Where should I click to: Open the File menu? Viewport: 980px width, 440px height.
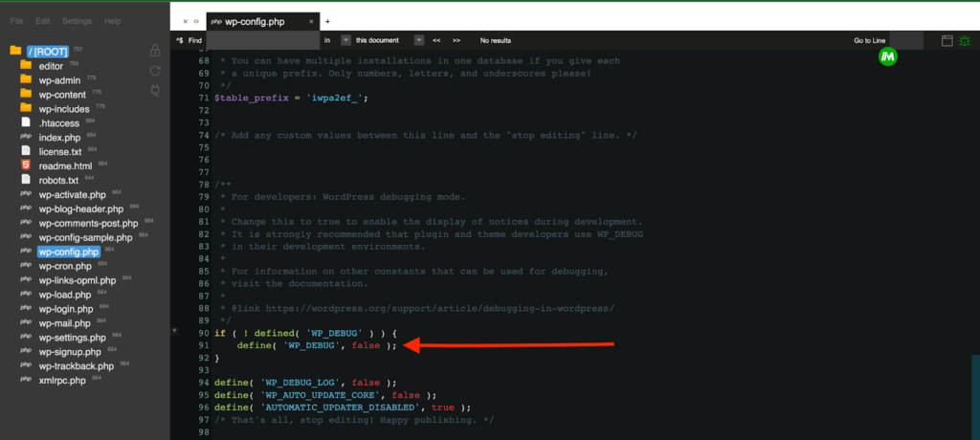pos(17,21)
